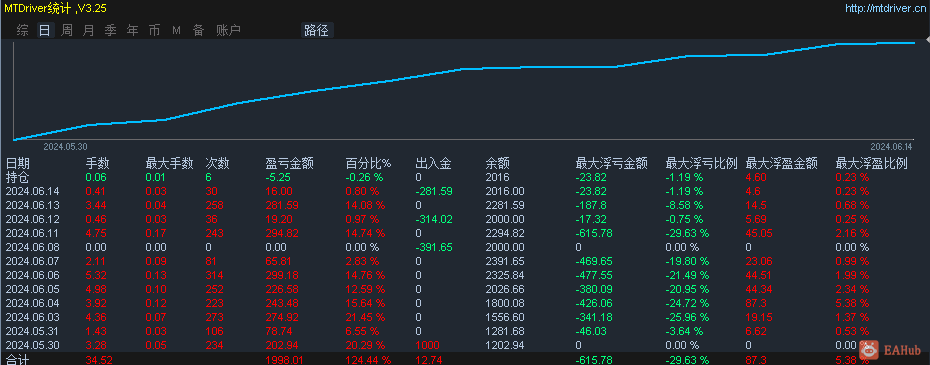
Task: Select the 2024.06.08 date row
Action: tap(32, 247)
